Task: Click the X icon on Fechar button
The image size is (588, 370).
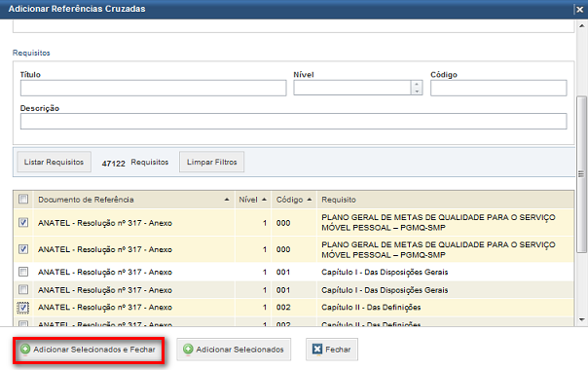Action: coord(317,349)
